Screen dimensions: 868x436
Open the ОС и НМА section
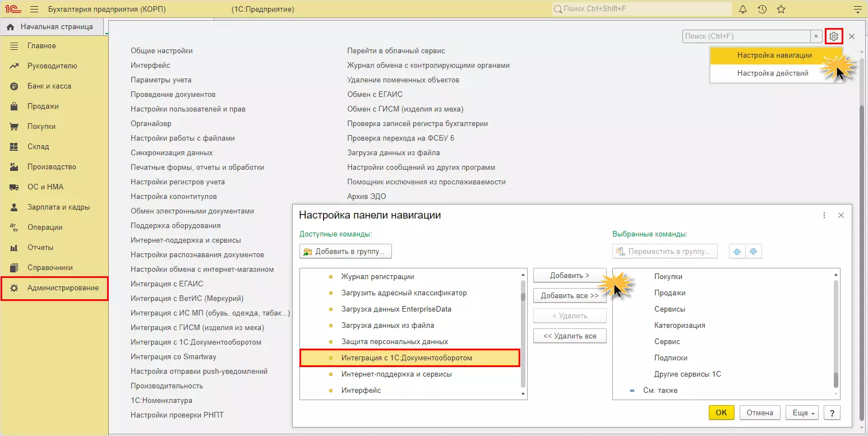pyautogui.click(x=54, y=187)
